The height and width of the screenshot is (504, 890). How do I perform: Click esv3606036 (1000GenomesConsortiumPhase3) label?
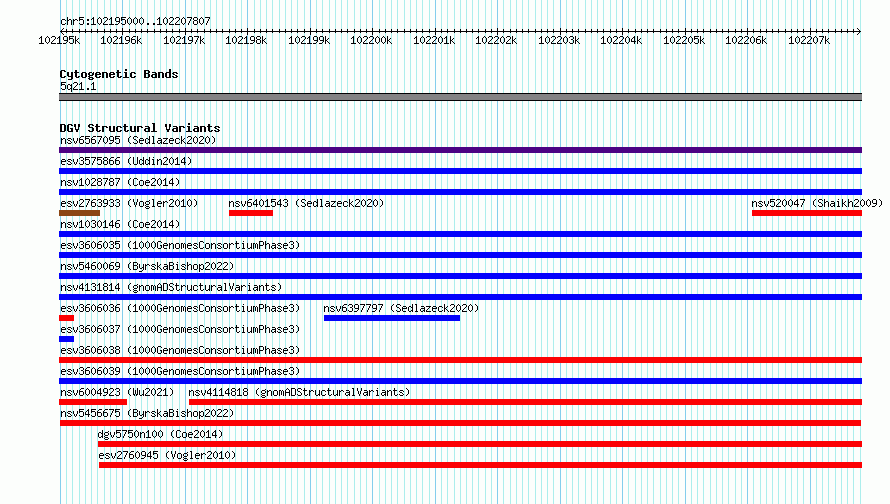(180, 308)
